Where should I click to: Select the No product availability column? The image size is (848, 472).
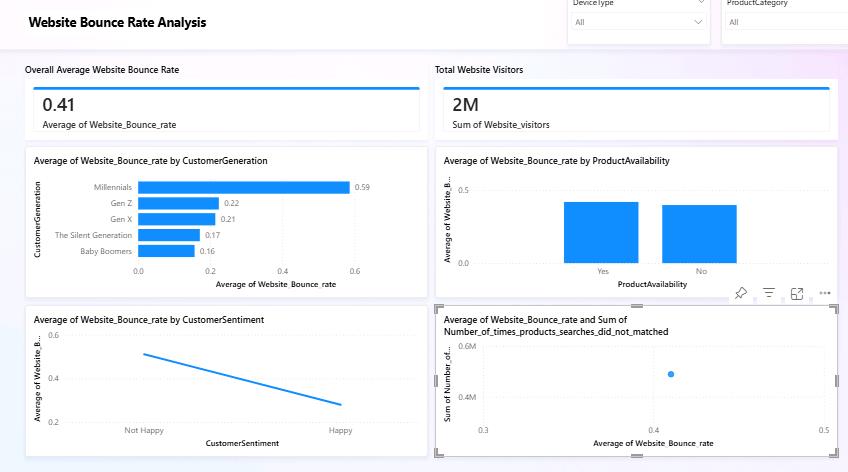click(x=699, y=234)
